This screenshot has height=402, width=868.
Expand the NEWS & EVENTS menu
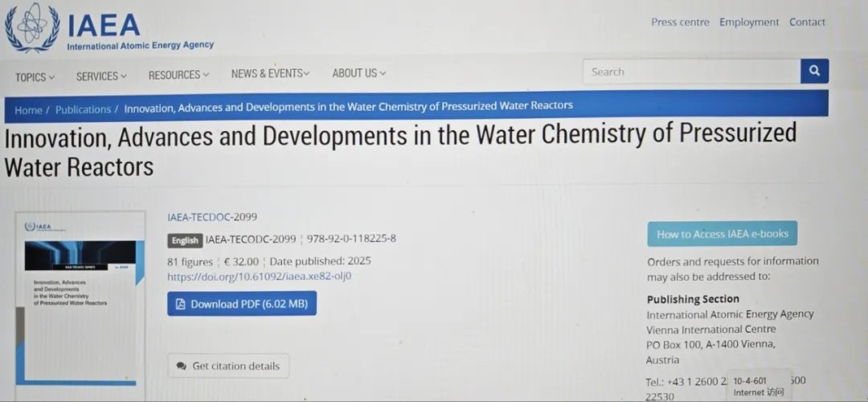pyautogui.click(x=270, y=73)
